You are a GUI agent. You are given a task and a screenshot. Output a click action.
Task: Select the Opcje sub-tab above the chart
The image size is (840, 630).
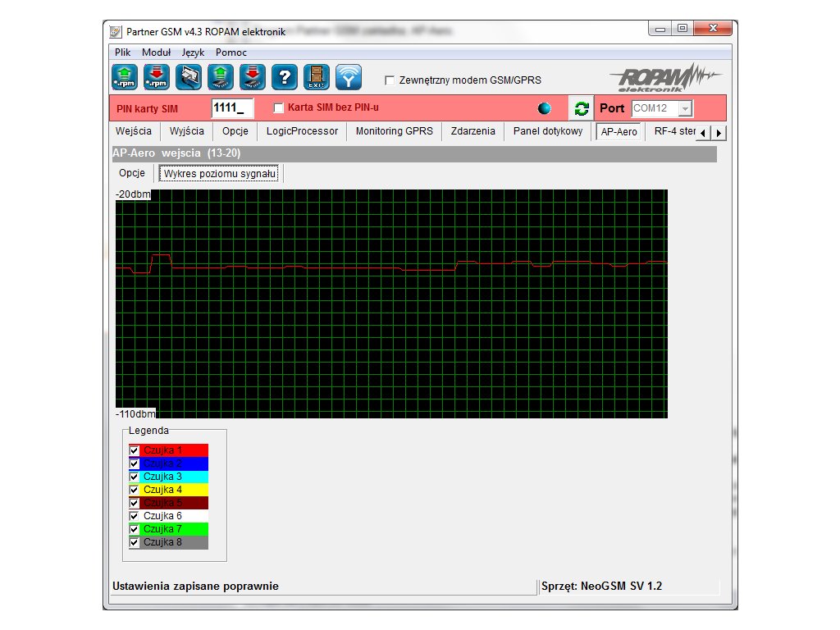(x=132, y=173)
